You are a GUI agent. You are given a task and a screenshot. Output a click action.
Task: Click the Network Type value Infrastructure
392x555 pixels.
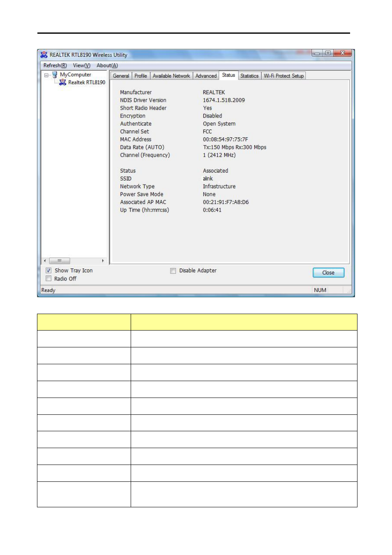click(219, 187)
